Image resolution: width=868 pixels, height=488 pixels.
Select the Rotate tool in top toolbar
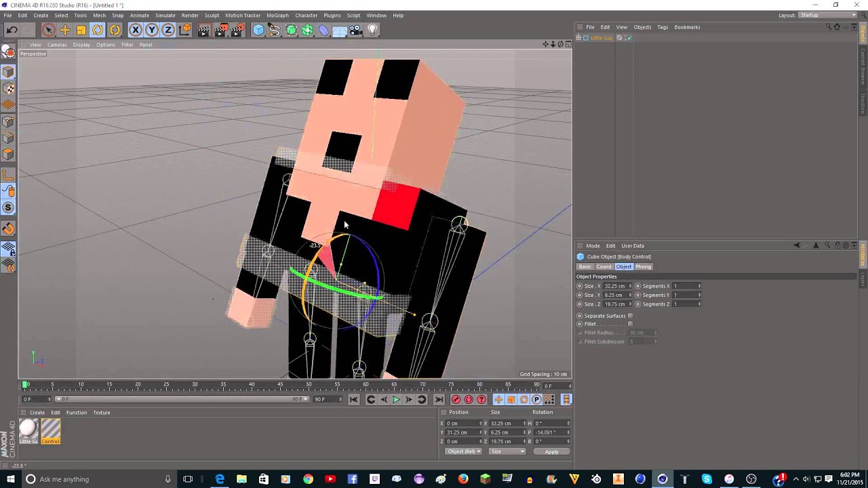point(98,30)
